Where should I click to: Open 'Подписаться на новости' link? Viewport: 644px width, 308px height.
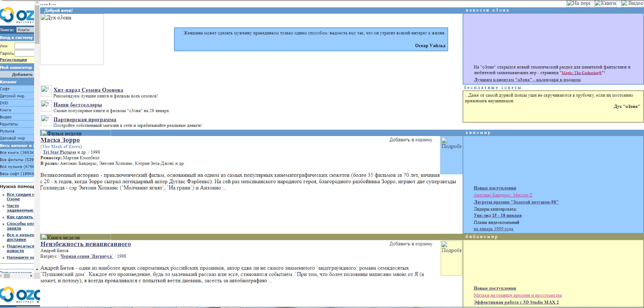pos(20,248)
